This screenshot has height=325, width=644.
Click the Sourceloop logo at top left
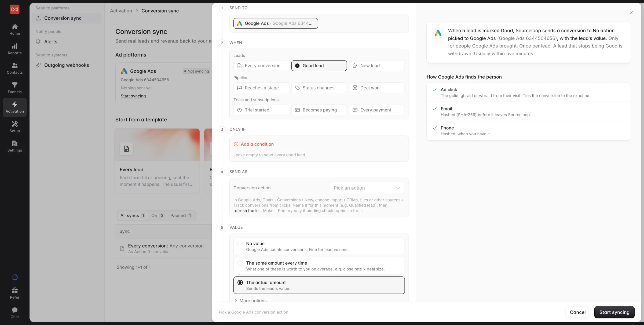[14, 9]
